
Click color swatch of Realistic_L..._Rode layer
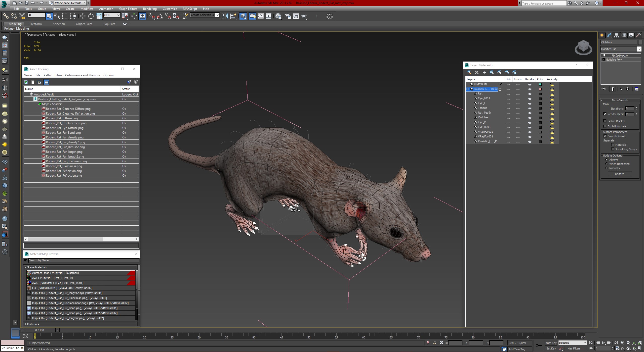pos(540,89)
